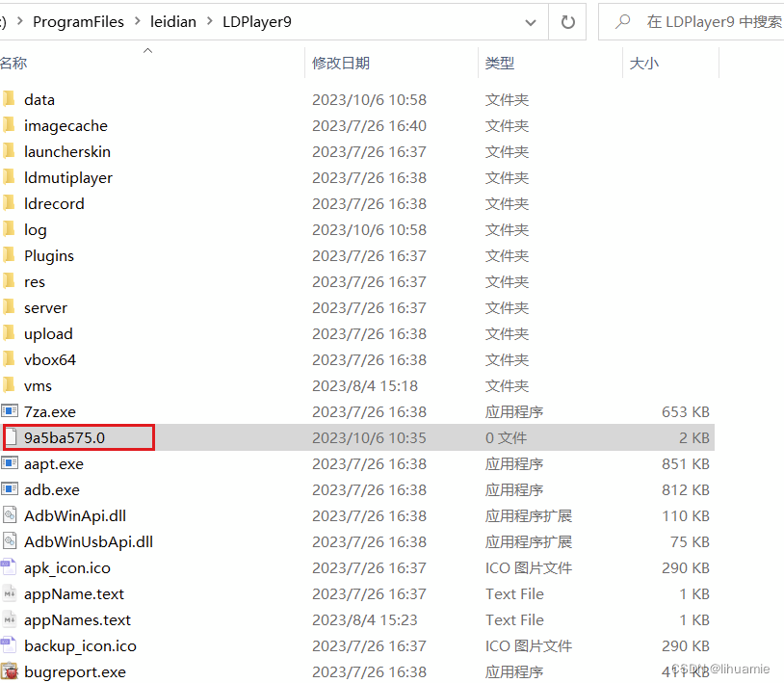This screenshot has width=784, height=683.
Task: Open the address bar history dropdown
Action: [531, 22]
